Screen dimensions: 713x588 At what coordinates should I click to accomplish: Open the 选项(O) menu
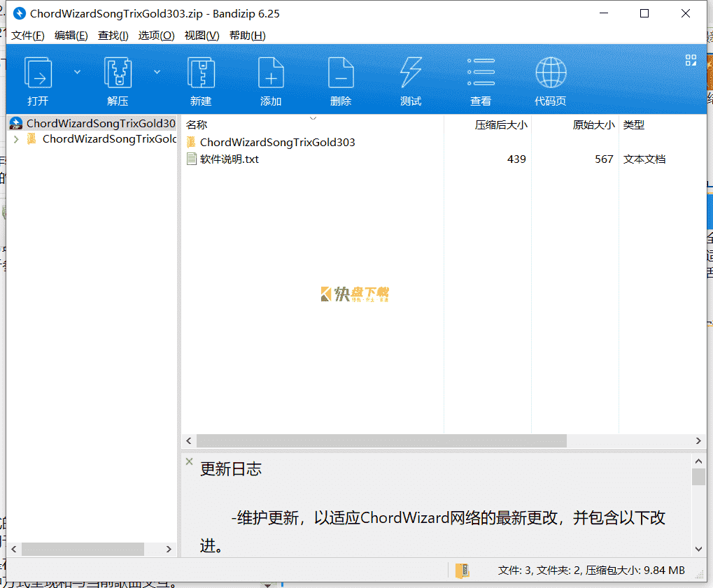[157, 36]
